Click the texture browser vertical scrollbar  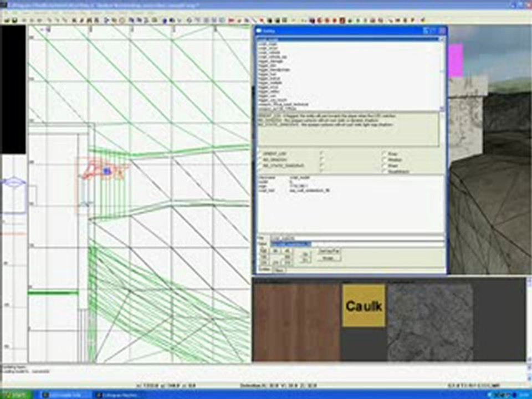pos(529,320)
